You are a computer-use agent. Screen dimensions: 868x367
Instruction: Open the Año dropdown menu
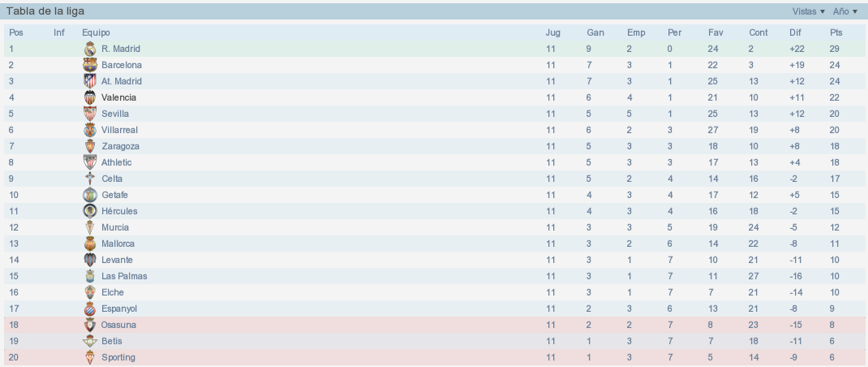(x=845, y=11)
